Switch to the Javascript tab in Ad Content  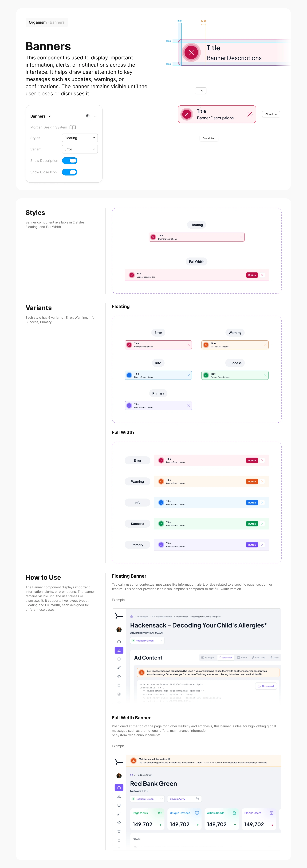click(x=225, y=657)
